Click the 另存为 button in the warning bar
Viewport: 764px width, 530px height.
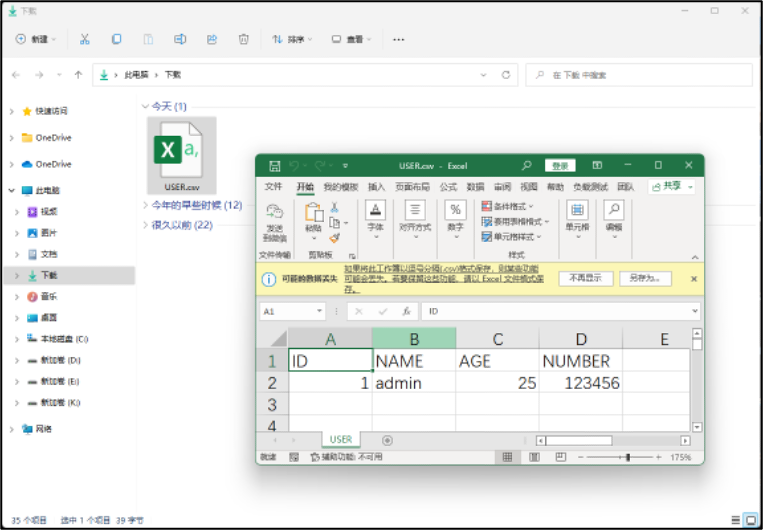coord(646,278)
